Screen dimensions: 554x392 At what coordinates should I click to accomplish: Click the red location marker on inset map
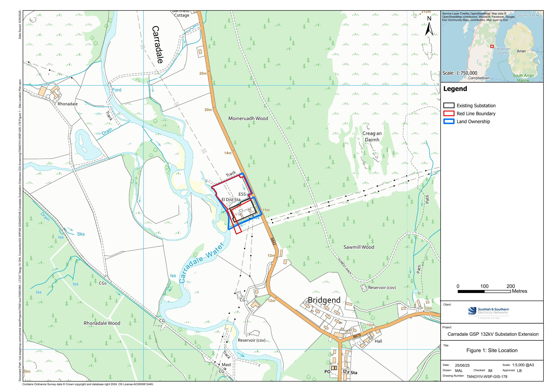pos(492,46)
